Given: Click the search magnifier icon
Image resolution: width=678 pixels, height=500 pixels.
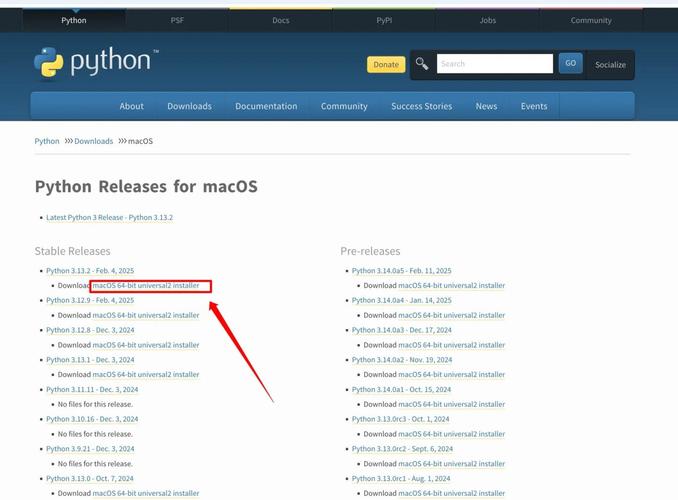Looking at the screenshot, I should point(422,64).
